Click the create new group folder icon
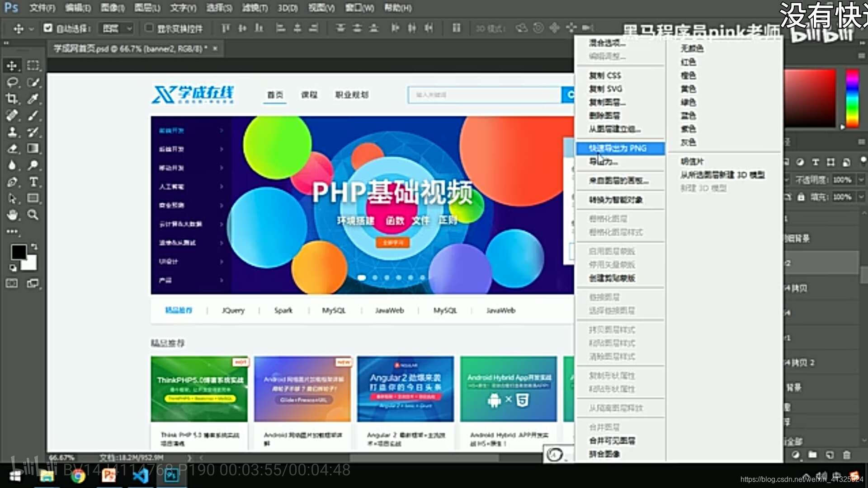The image size is (868, 488). (x=812, y=455)
